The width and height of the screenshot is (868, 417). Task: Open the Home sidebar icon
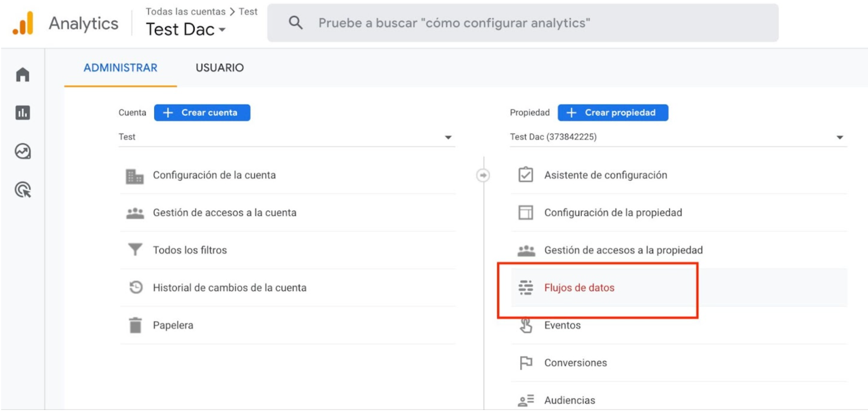[x=23, y=75]
